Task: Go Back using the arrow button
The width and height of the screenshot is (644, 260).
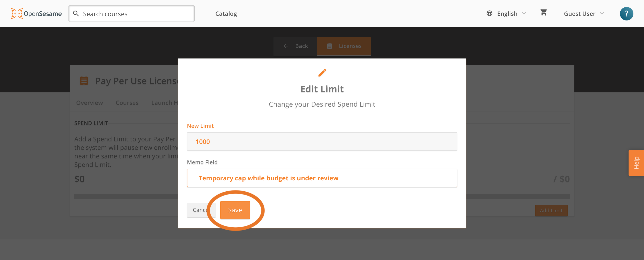Action: pyautogui.click(x=295, y=46)
